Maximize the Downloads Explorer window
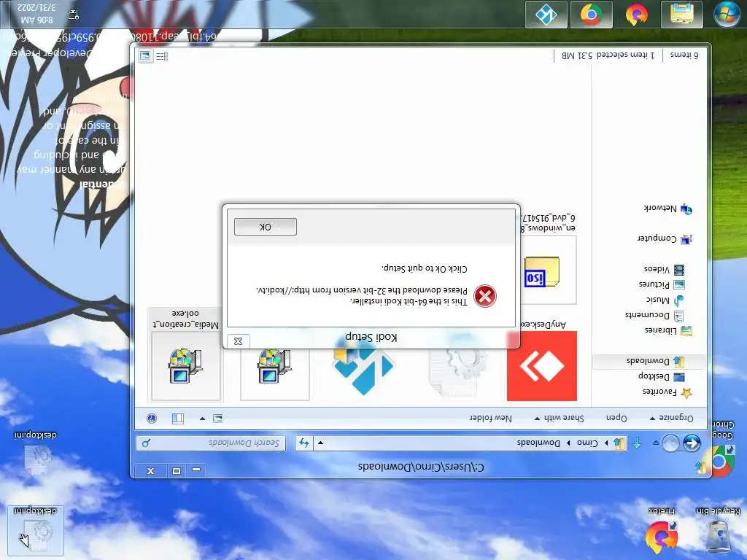This screenshot has height=560, width=747. pyautogui.click(x=177, y=470)
